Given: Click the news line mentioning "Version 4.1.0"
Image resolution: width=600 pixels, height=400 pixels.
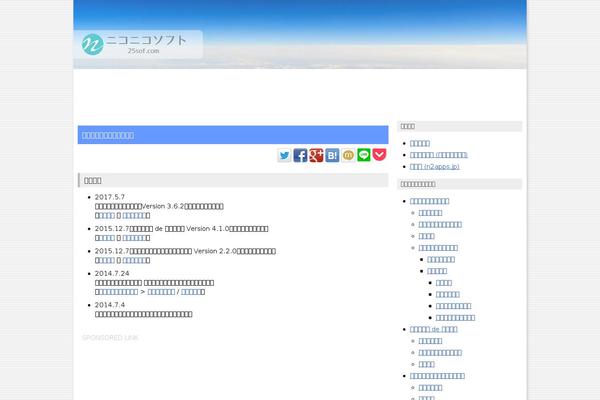Looking at the screenshot, I should pyautogui.click(x=181, y=229).
